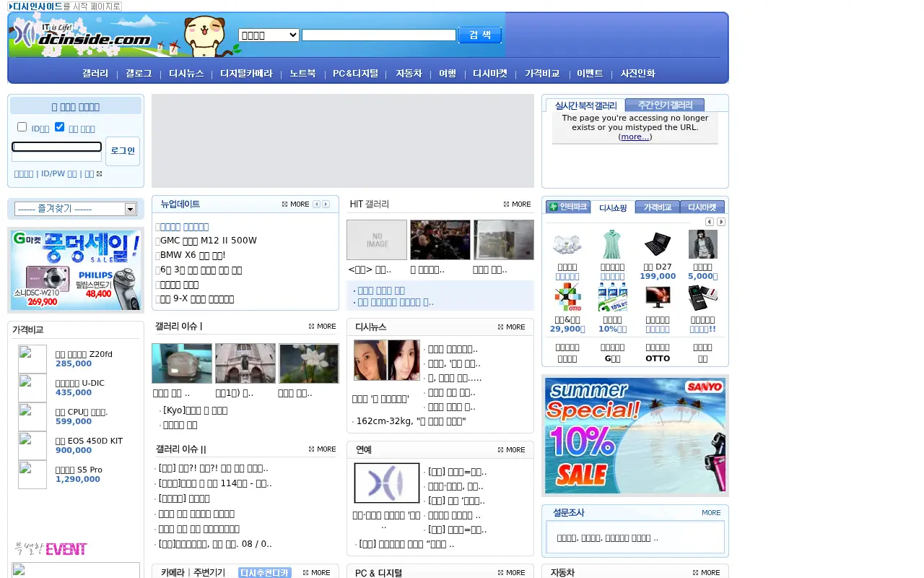The image size is (924, 578).
Task: Focus the login ID input field
Action: (56, 147)
